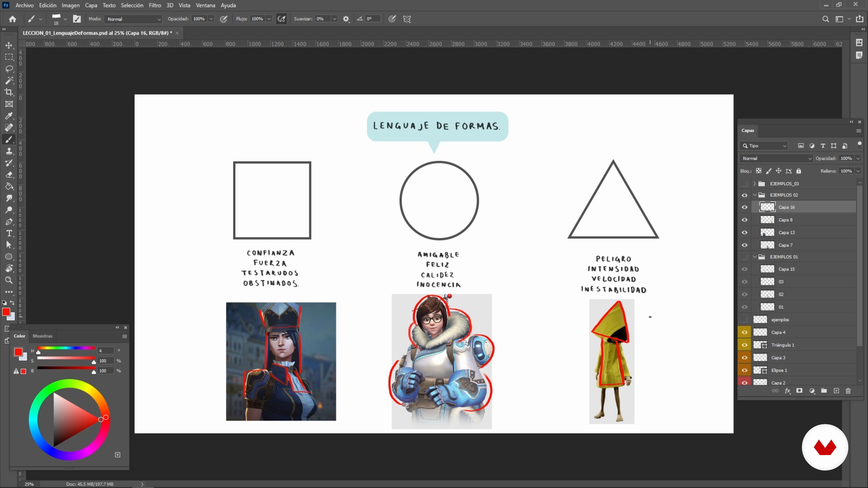The height and width of the screenshot is (488, 868).
Task: Show the EJEMPLOS_03 group visibility
Action: coord(745,183)
